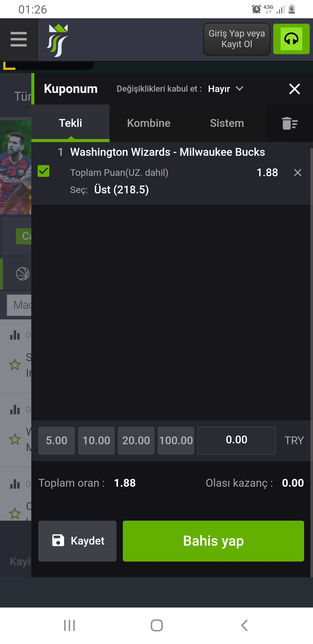Uncheck the Washington Wizards bet checkbox

click(43, 171)
